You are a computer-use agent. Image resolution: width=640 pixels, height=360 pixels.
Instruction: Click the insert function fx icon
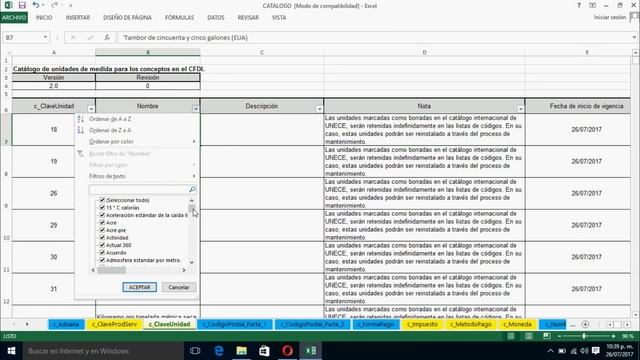[107, 38]
